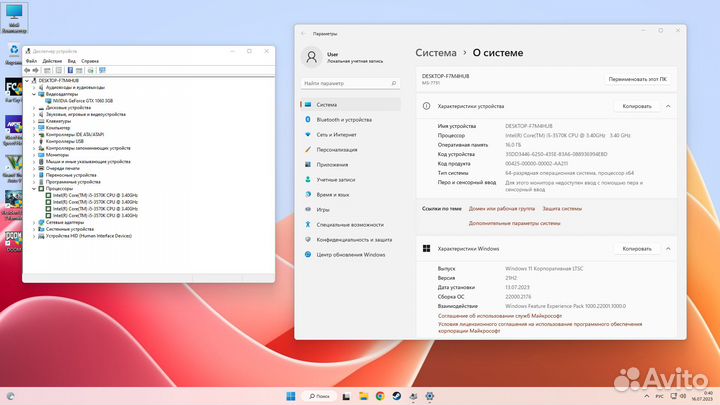Show hidden tray icons chevron
Viewport: 720px width, 405px height.
647,396
